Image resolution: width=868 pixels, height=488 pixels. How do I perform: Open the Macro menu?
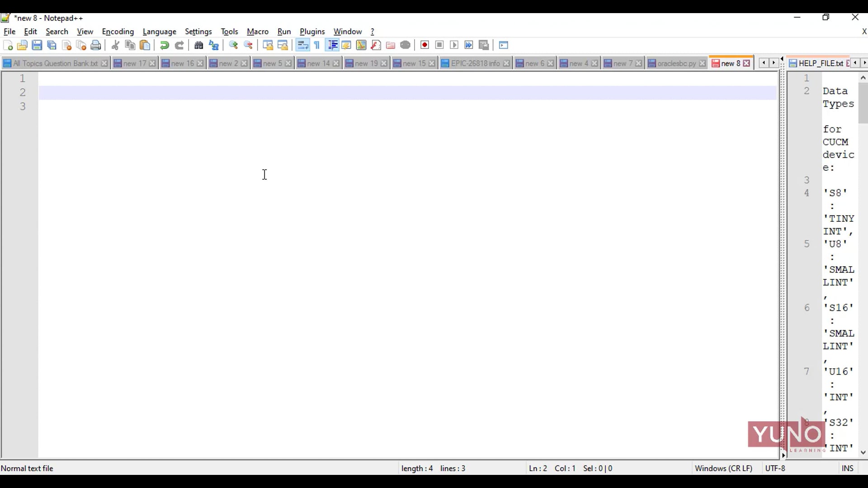(x=258, y=32)
